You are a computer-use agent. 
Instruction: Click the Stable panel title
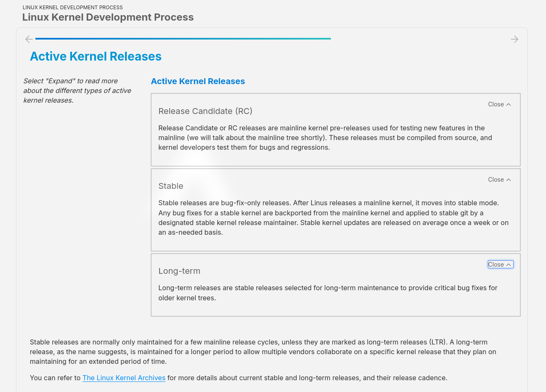click(x=170, y=186)
